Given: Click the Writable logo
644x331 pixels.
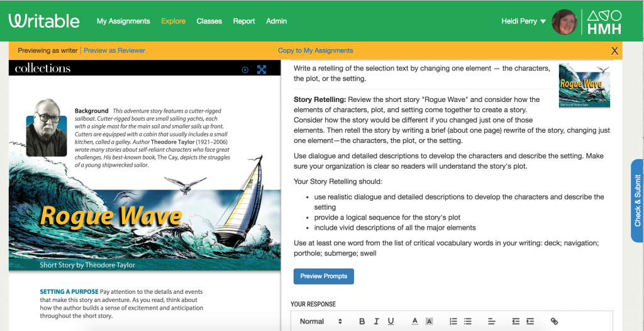Looking at the screenshot, I should pos(44,21).
